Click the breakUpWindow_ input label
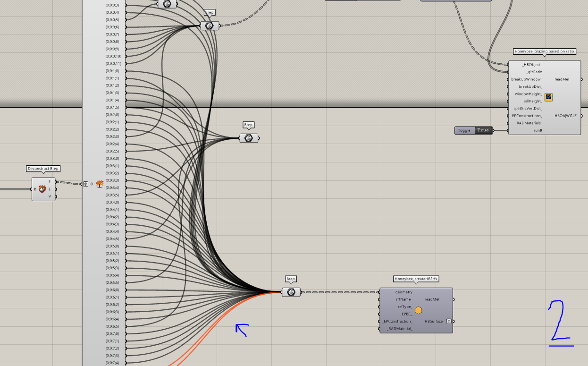The height and width of the screenshot is (366, 588). tap(527, 79)
